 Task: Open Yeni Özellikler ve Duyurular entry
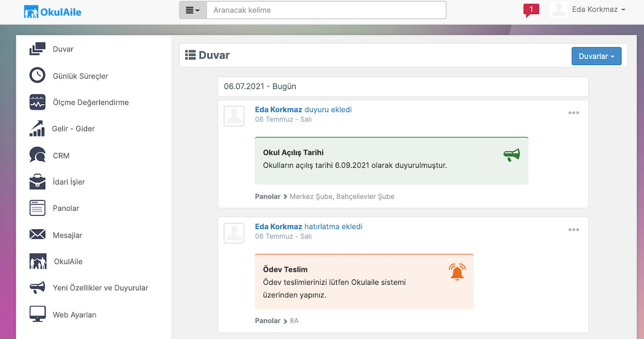coord(100,288)
